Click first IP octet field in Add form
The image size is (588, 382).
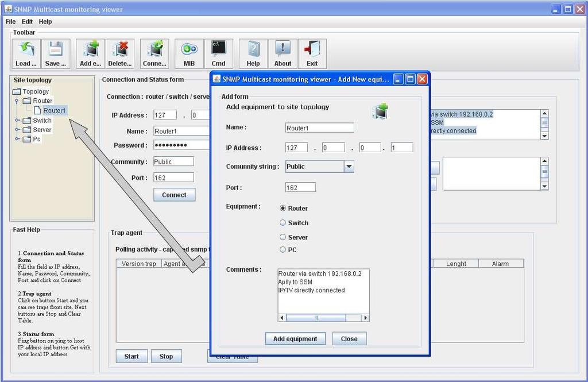[x=296, y=148]
